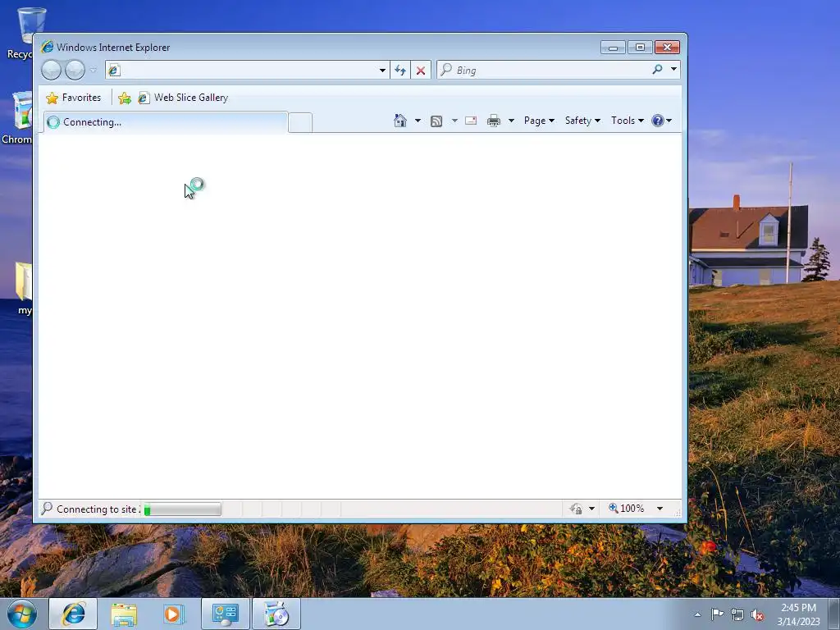Click the RSS feeds icon
This screenshot has width=840, height=630.
[x=436, y=121]
